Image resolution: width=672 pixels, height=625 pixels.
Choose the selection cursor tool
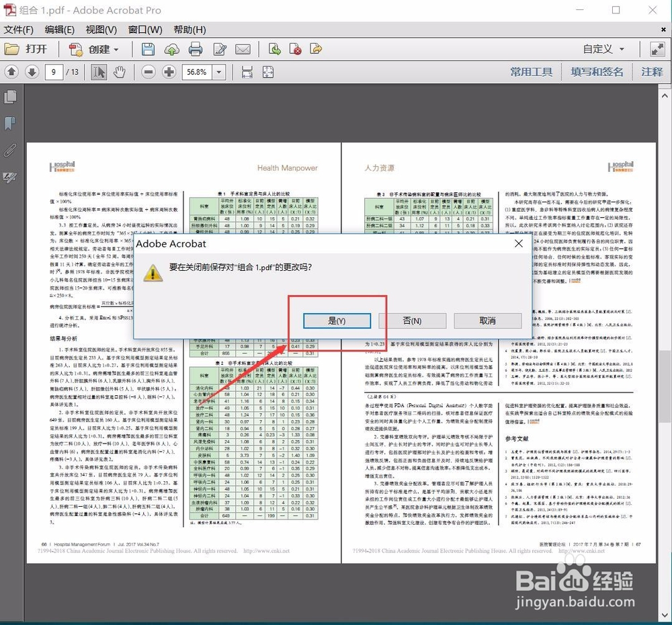(99, 72)
